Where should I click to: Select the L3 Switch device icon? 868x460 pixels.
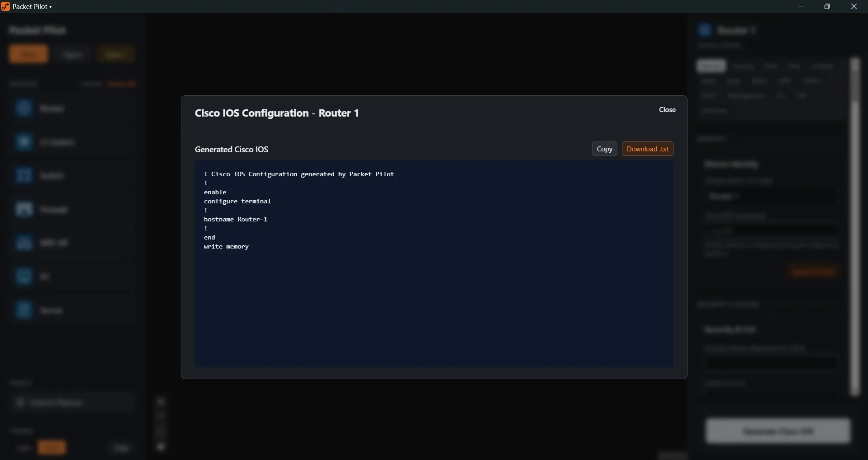(24, 142)
